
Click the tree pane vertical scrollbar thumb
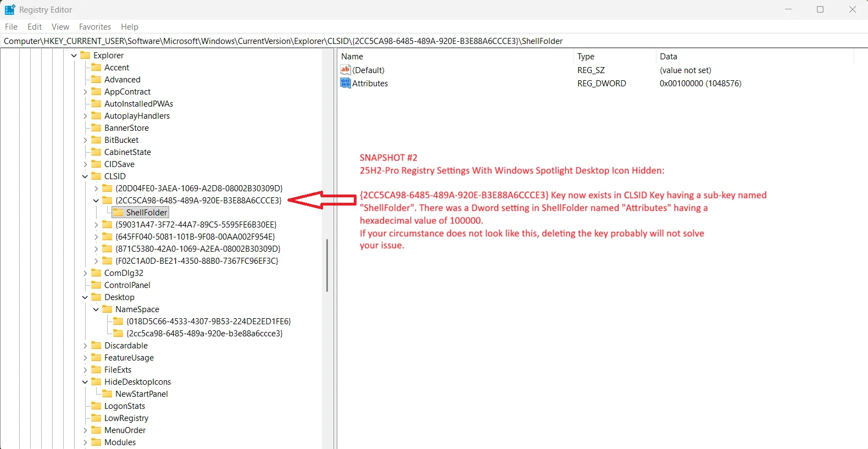tap(327, 265)
